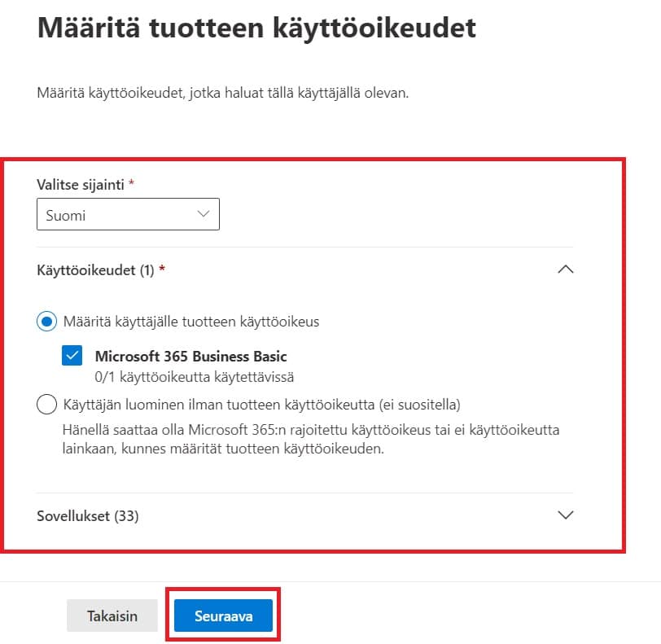This screenshot has height=644, width=661.
Task: Click the 'Microsoft 365 Business Basic' label text
Action: click(190, 356)
